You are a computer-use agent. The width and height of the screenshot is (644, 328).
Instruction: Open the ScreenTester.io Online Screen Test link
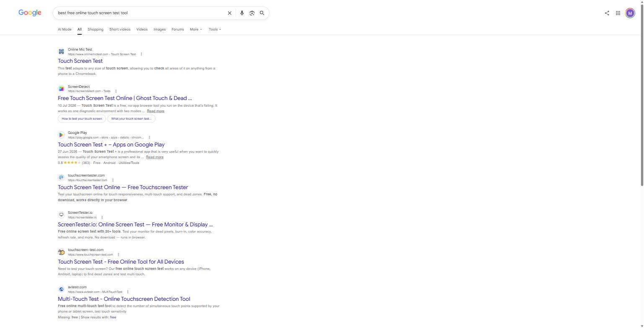point(135,225)
